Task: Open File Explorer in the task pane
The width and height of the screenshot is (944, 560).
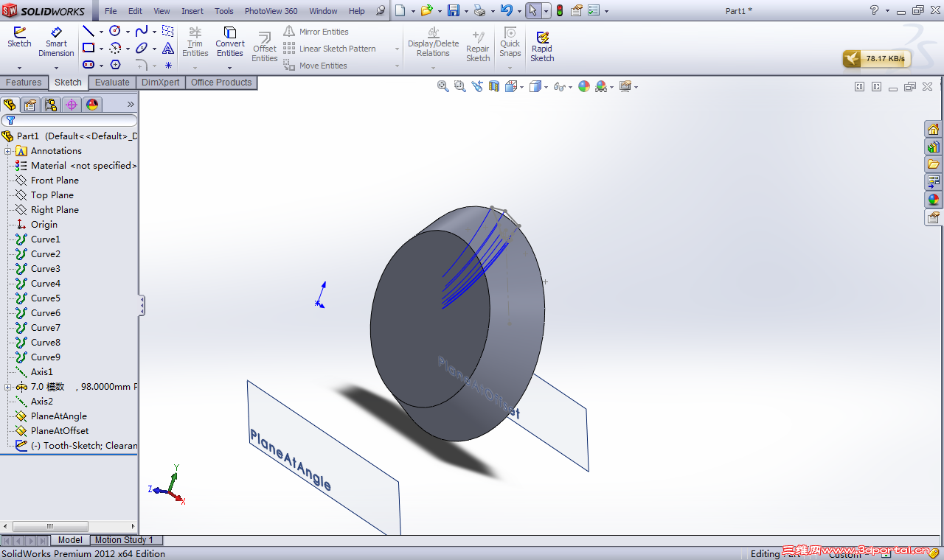Action: click(x=934, y=164)
